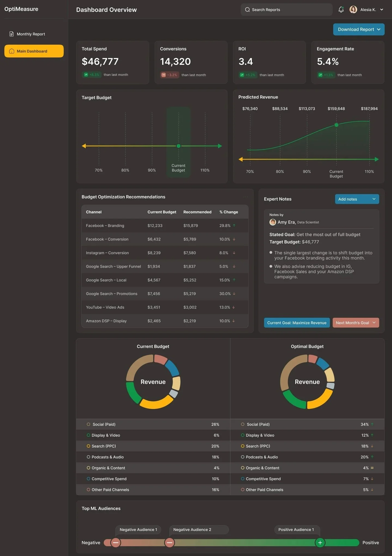Viewport: 392px width, 556px height.
Task: Click ROI +5.2% trend badge
Action: [x=248, y=75]
